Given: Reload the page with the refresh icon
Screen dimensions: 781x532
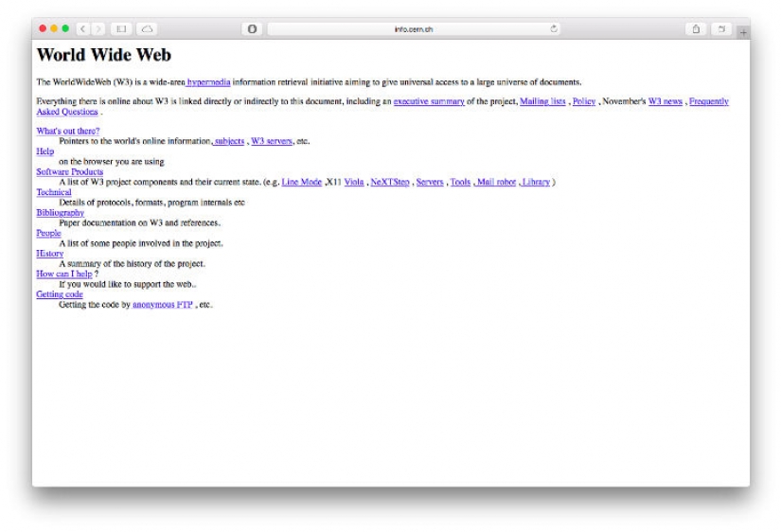Looking at the screenshot, I should pyautogui.click(x=553, y=29).
